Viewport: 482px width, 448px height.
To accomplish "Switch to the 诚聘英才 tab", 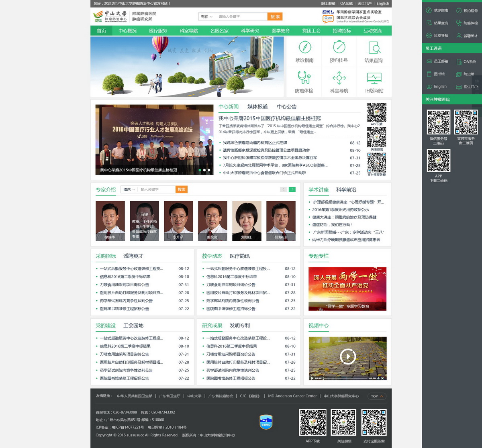I will coord(133,256).
